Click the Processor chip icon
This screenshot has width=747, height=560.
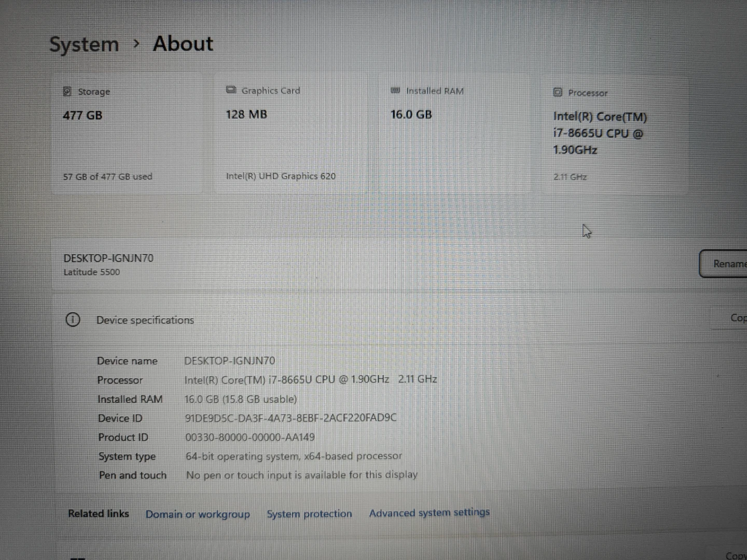click(558, 92)
